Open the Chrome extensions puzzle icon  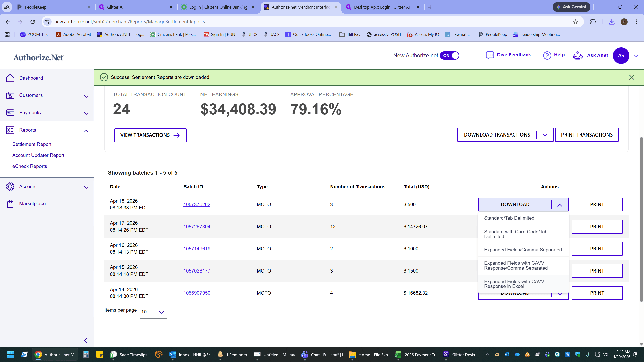[593, 22]
